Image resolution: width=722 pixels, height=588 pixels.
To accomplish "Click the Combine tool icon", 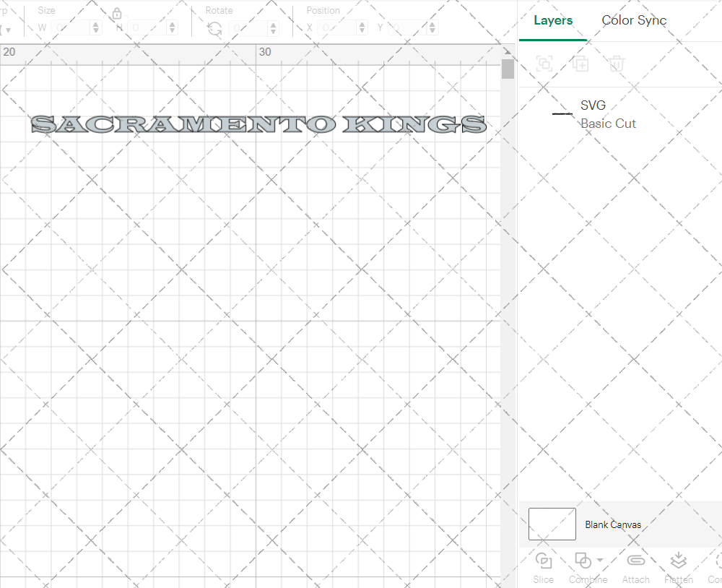I will point(583,561).
